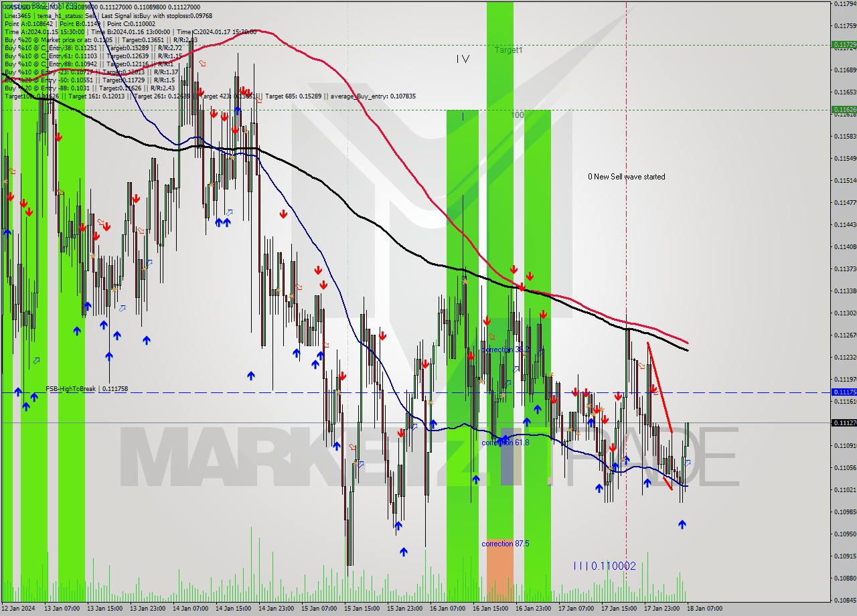Click the 'Line:3465' info text line
Screen dimensions: 857x616
108,15
